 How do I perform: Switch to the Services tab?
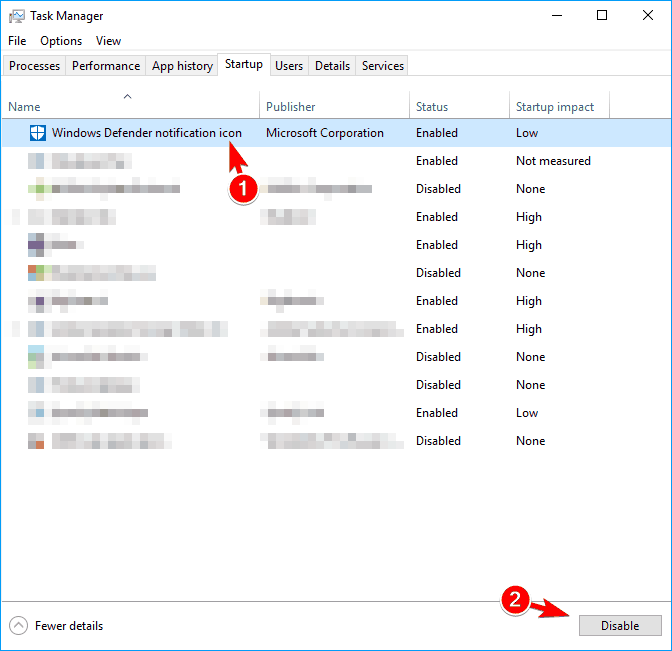pyautogui.click(x=383, y=66)
